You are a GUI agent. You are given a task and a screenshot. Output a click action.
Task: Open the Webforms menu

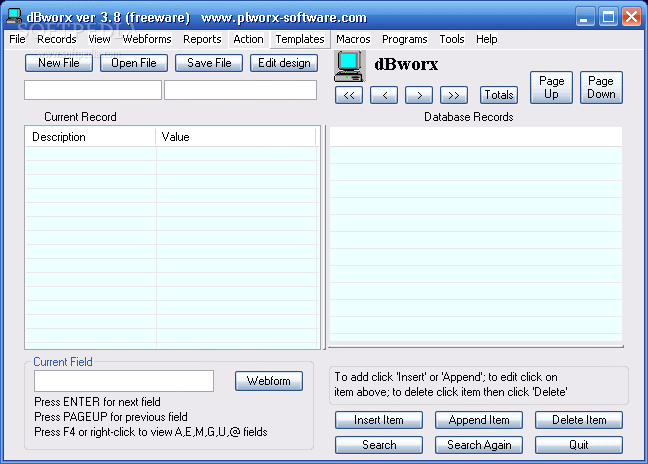point(147,39)
